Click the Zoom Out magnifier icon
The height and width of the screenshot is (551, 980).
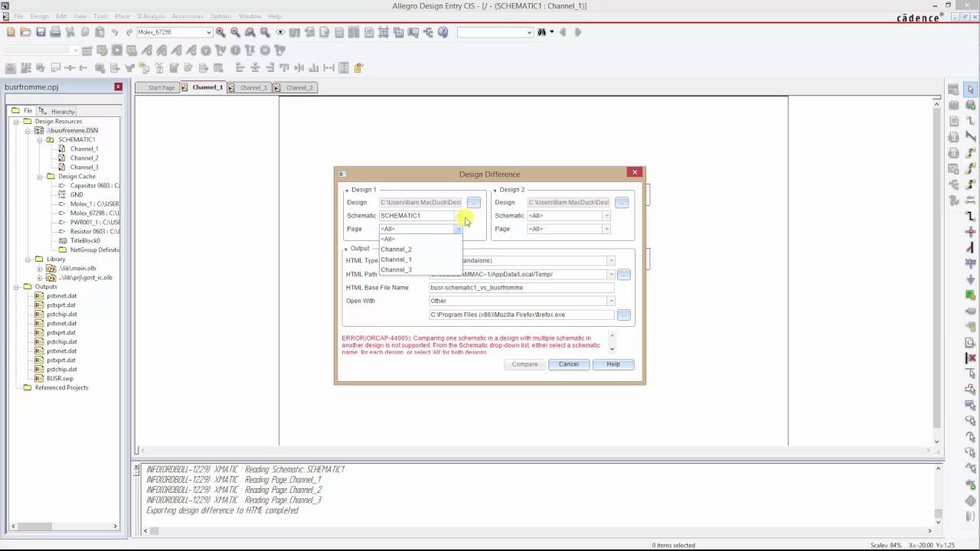click(x=235, y=32)
